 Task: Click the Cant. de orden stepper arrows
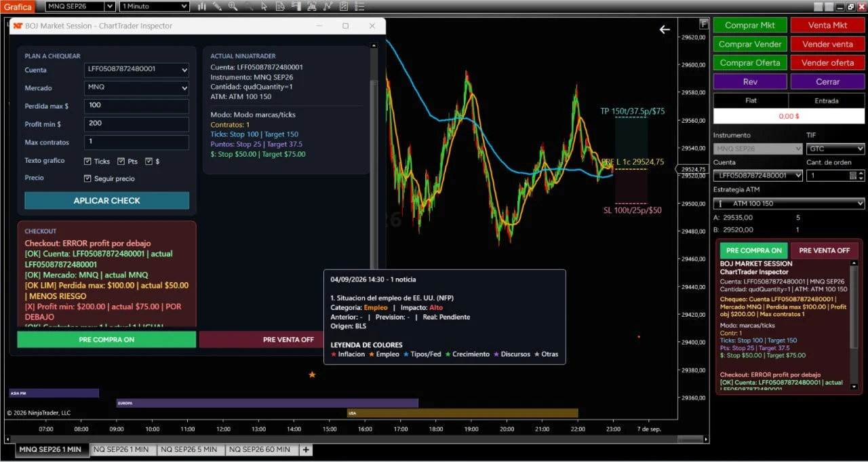pyautogui.click(x=861, y=175)
